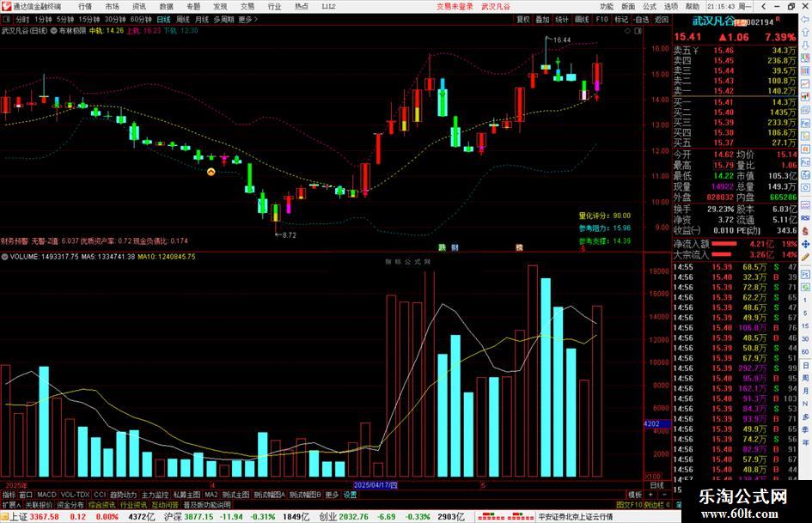812x523 pixels.
Task: Select the 月线 monthly period
Action: click(x=202, y=19)
